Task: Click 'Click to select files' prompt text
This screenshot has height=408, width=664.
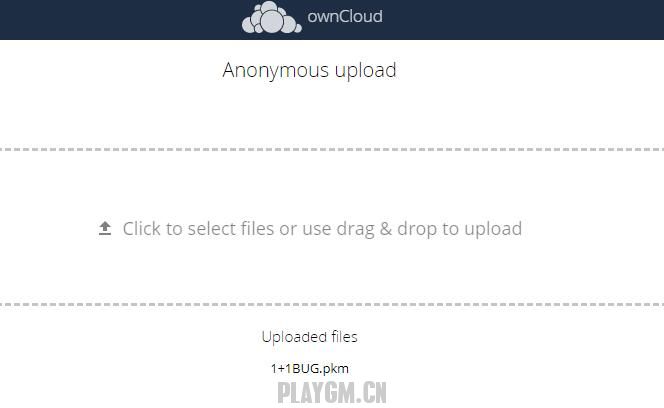Action: coord(199,229)
